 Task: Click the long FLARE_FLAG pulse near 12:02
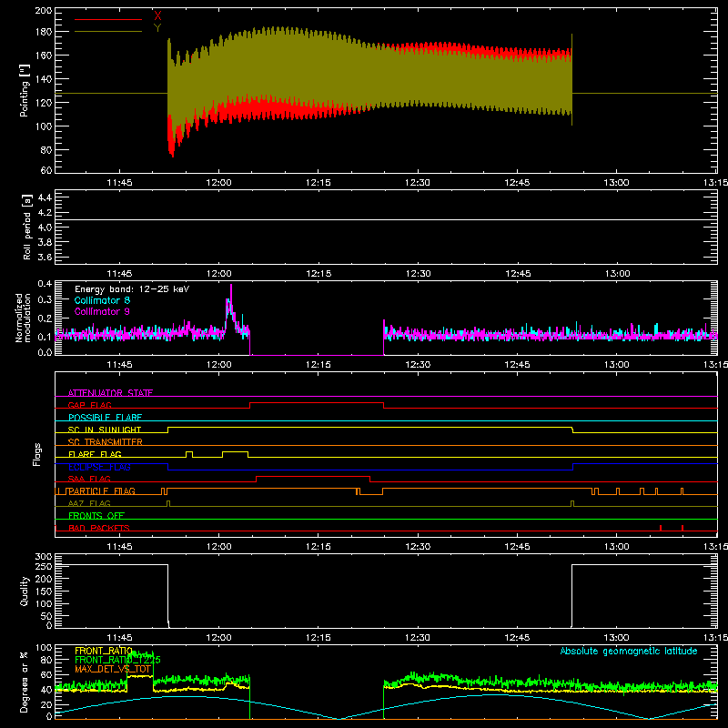point(235,452)
